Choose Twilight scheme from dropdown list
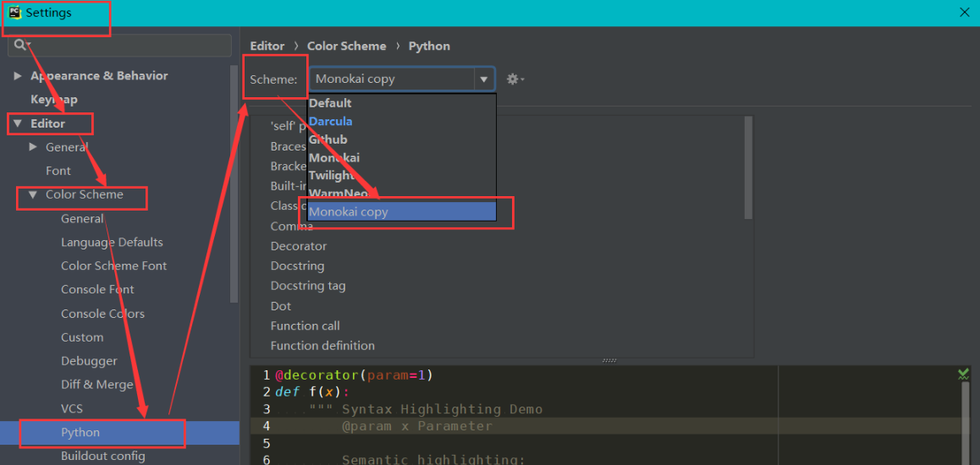This screenshot has width=980, height=465. [x=402, y=176]
